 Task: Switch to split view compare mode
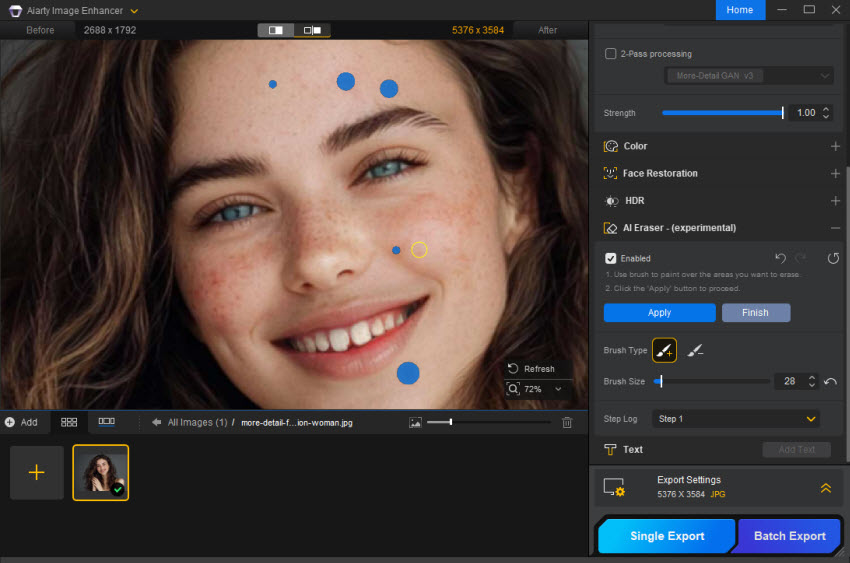tap(312, 30)
